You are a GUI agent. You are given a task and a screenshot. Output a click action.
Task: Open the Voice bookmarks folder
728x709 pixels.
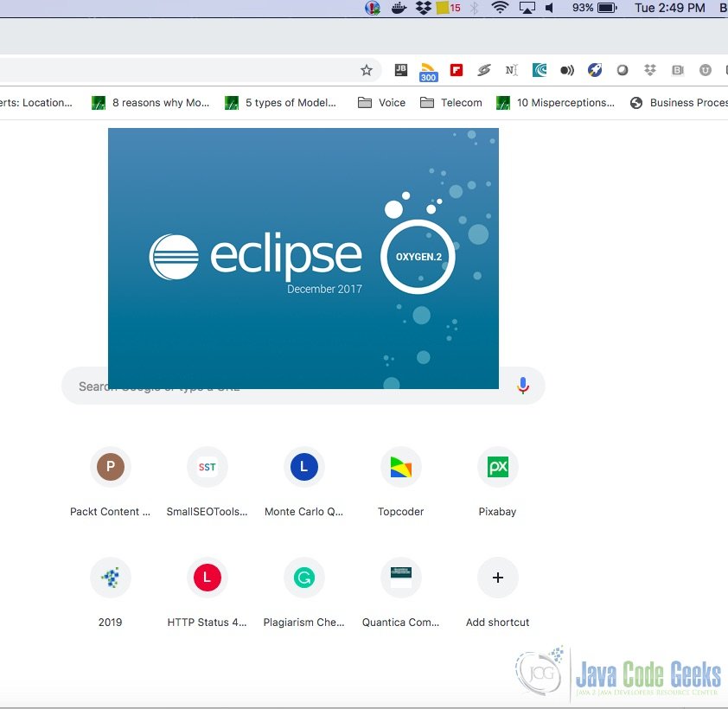(381, 102)
